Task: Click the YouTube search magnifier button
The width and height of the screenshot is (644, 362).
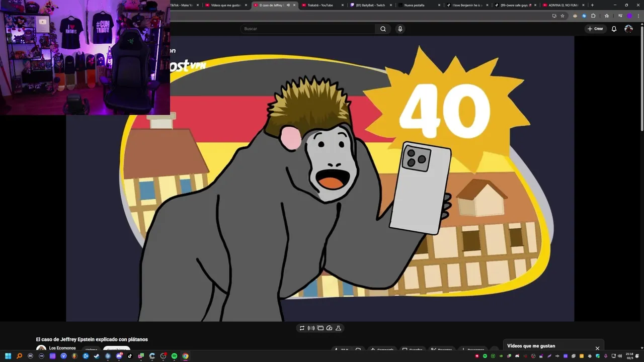Action: [x=383, y=29]
